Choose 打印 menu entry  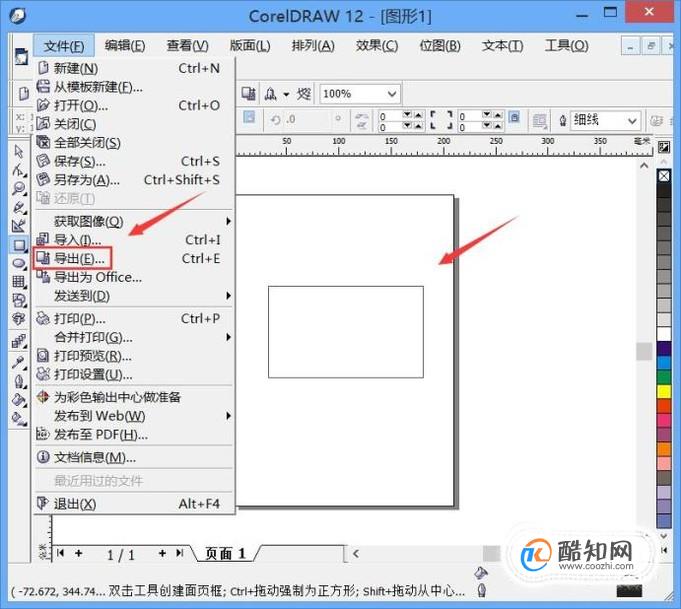pyautogui.click(x=134, y=319)
